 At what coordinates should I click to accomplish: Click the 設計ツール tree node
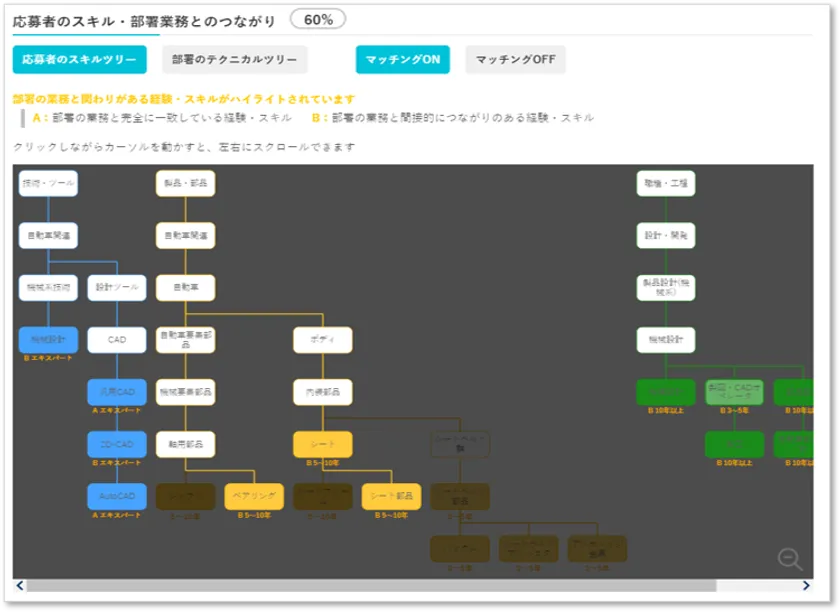[117, 288]
